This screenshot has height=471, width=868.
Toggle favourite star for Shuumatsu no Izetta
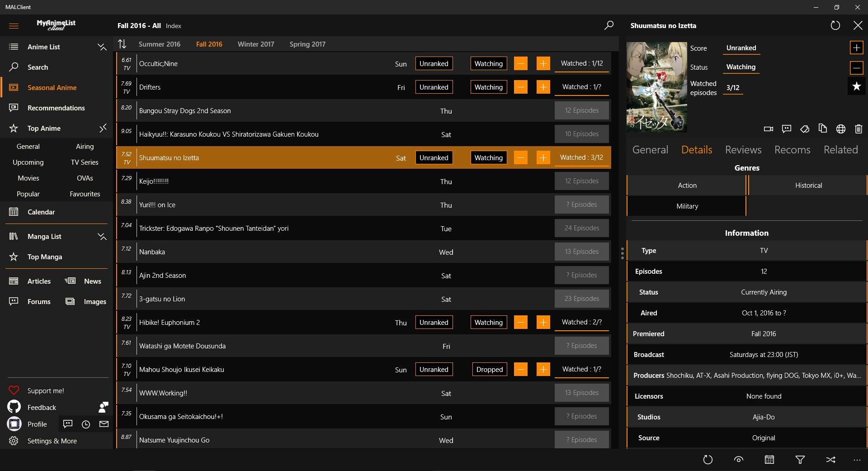tap(857, 86)
